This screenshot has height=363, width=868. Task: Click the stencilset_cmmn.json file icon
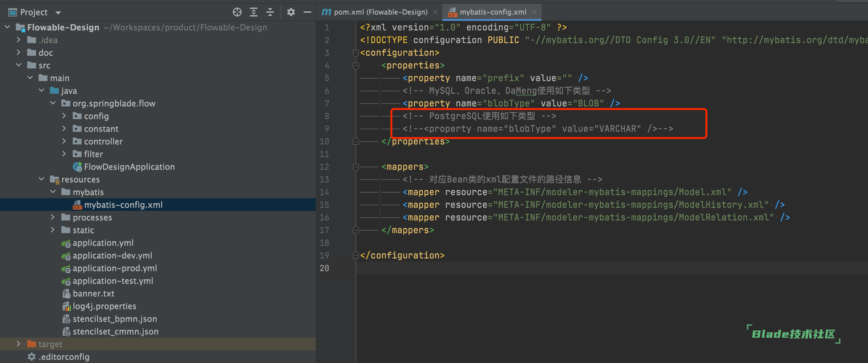(66, 332)
